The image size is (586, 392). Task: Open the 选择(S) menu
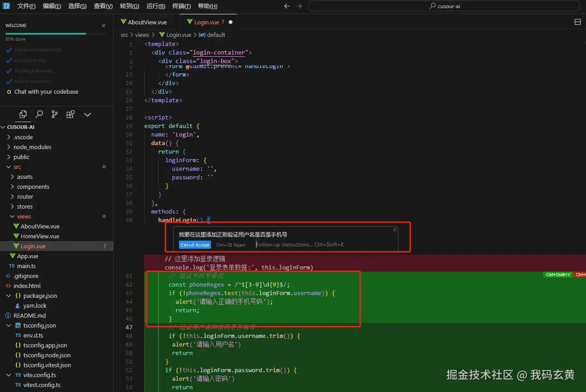click(78, 6)
